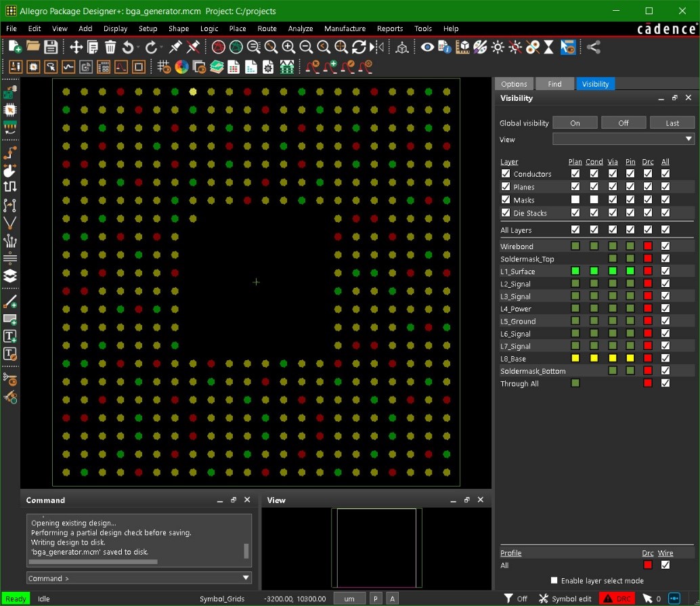Uncheck the Planes layer visibility checkbox
This screenshot has height=606, width=700.
[x=506, y=186]
